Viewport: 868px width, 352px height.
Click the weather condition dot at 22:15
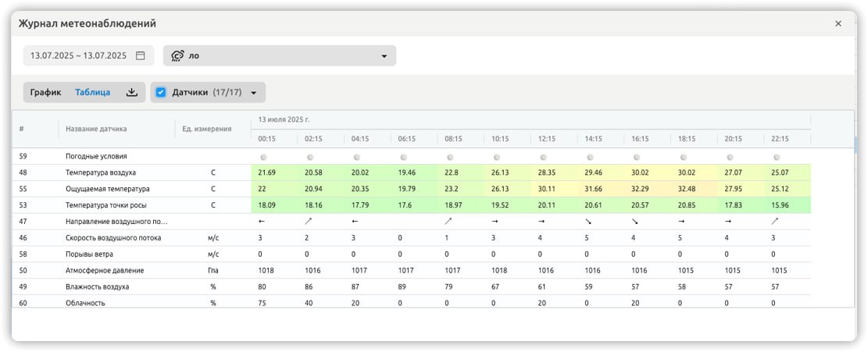pos(777,157)
